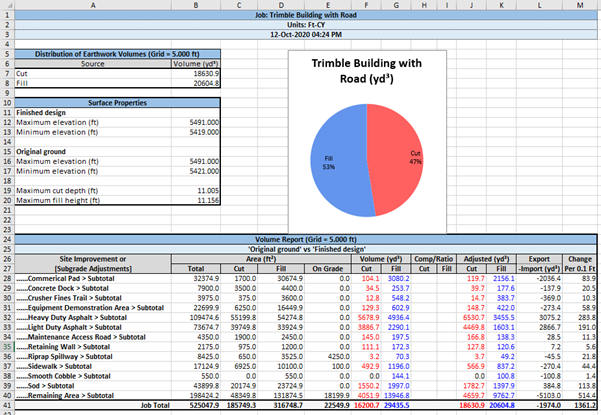Select the Cut volume value 18630.9 in row 7

click(196, 74)
